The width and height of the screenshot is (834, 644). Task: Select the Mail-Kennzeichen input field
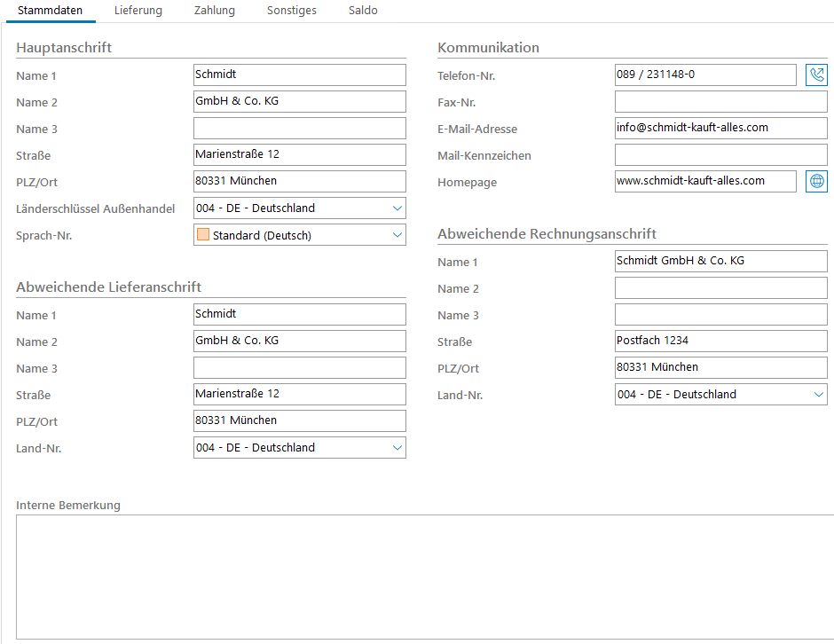pyautogui.click(x=720, y=155)
